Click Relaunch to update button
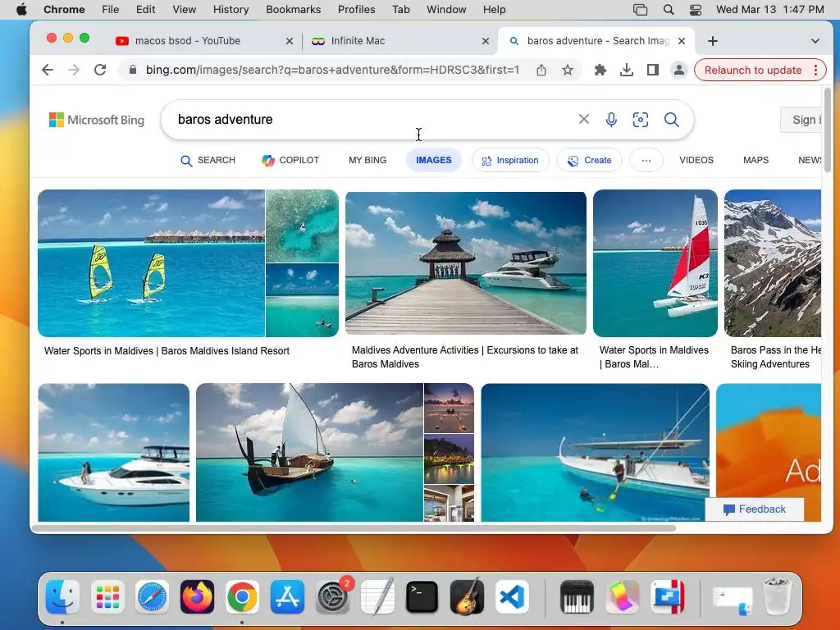 pos(753,71)
